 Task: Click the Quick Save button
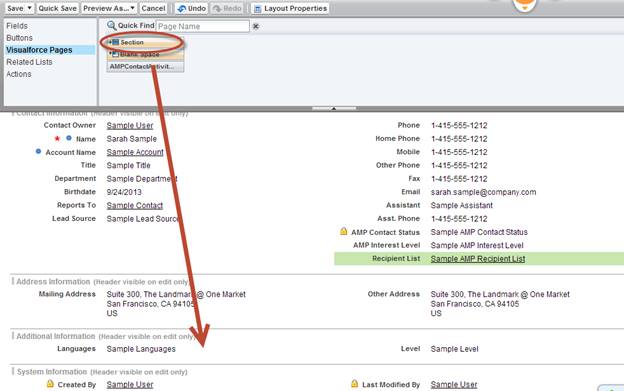tap(57, 8)
